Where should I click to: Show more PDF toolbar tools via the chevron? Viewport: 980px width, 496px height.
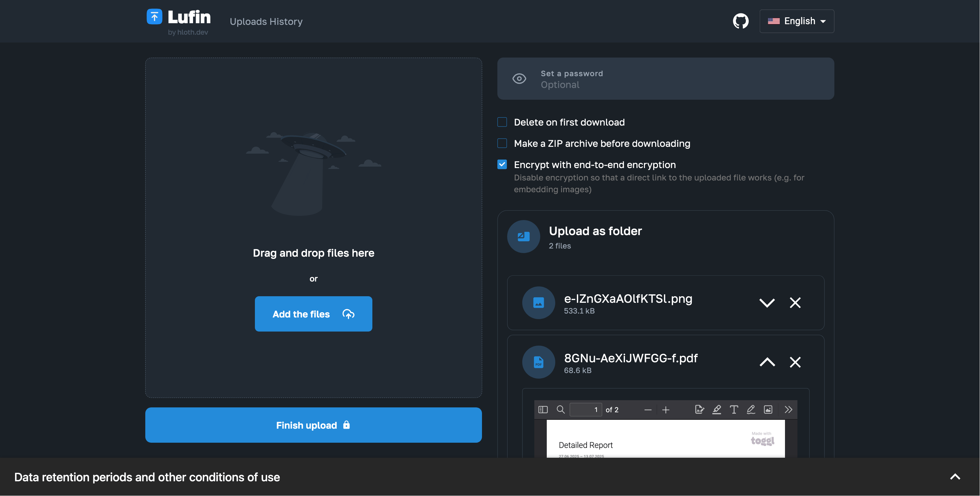click(x=788, y=409)
